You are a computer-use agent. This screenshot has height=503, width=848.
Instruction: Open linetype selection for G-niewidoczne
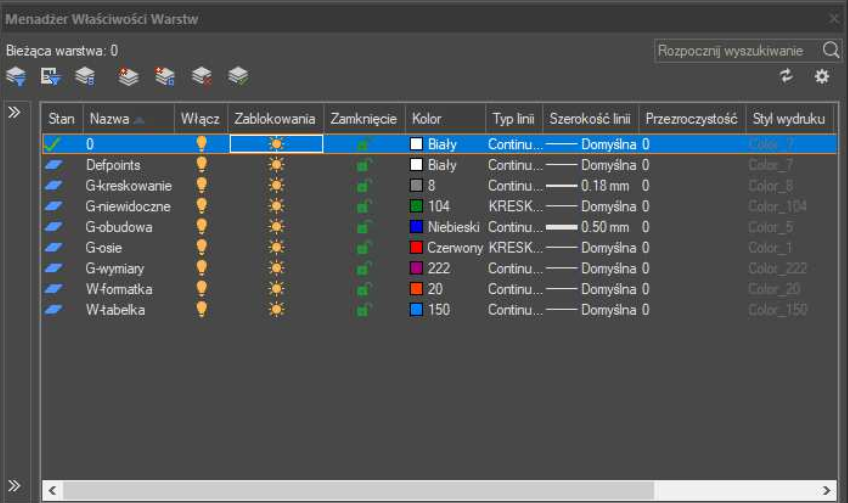pos(514,206)
